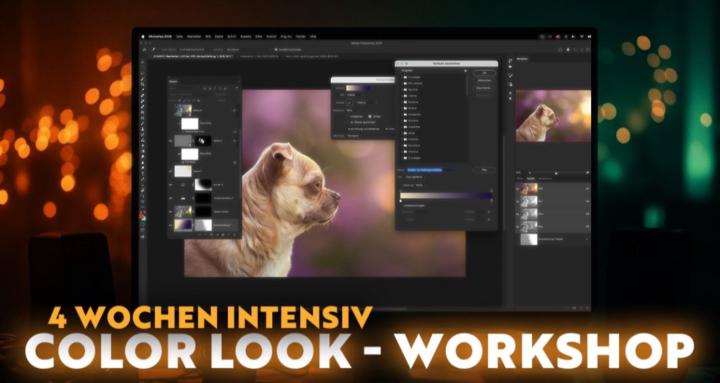The image size is (720, 383).
Task: Click the gray-white mask of the gradient fill layer
Action: 203,225
